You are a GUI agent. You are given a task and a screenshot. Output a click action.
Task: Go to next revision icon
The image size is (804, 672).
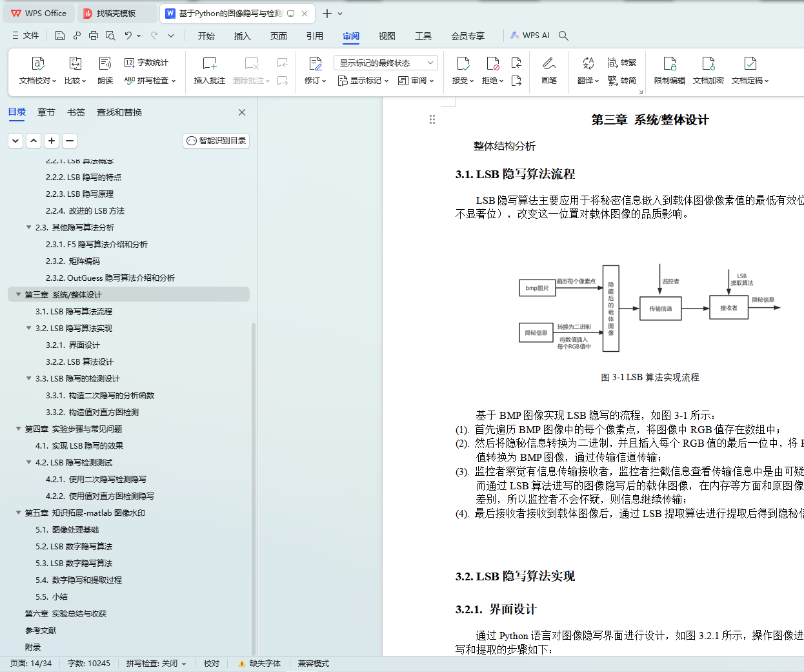pos(516,81)
